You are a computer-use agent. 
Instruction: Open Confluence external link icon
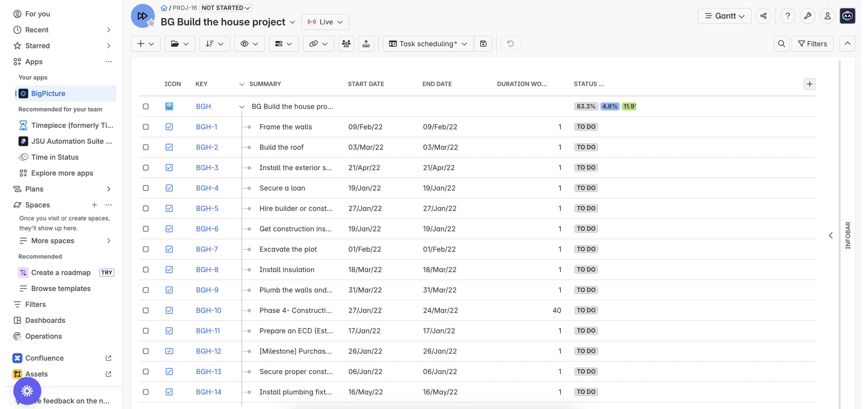click(x=108, y=358)
